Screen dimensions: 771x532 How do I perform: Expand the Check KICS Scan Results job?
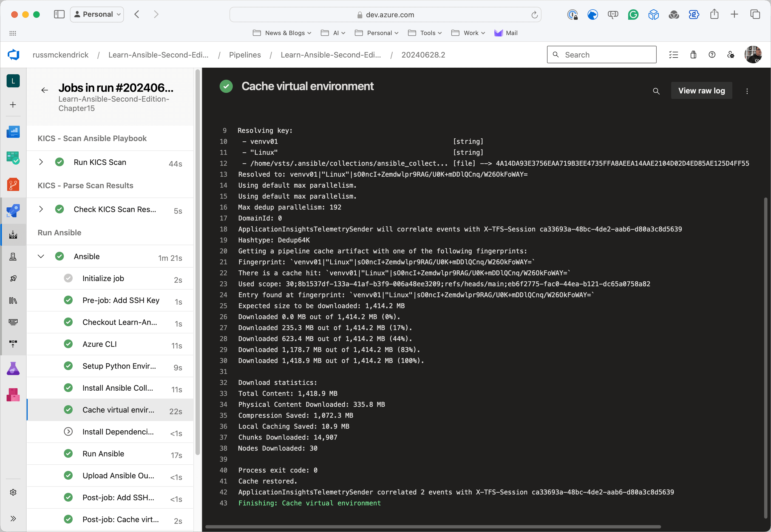[41, 209]
